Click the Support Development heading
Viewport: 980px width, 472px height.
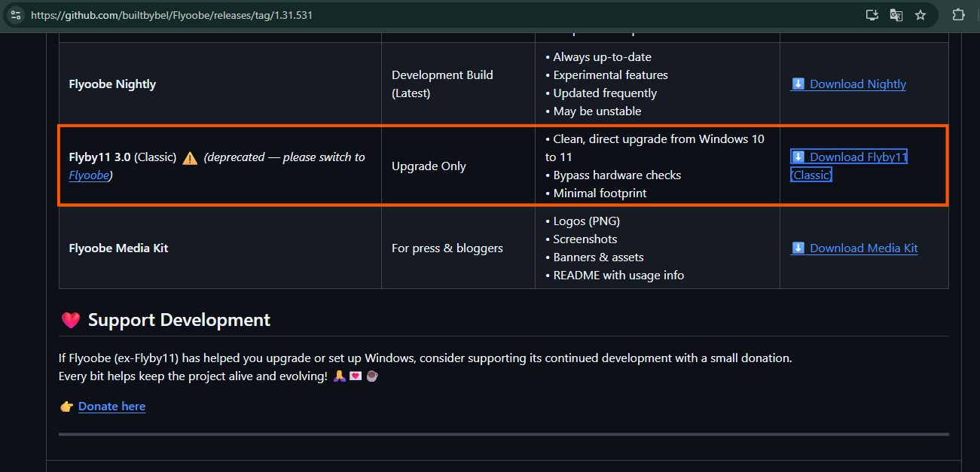(x=179, y=319)
